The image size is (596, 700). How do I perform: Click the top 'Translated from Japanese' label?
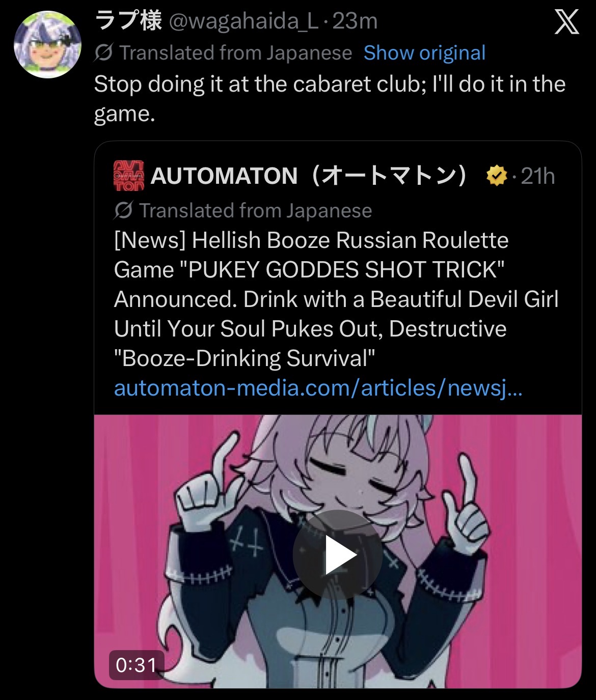point(235,53)
